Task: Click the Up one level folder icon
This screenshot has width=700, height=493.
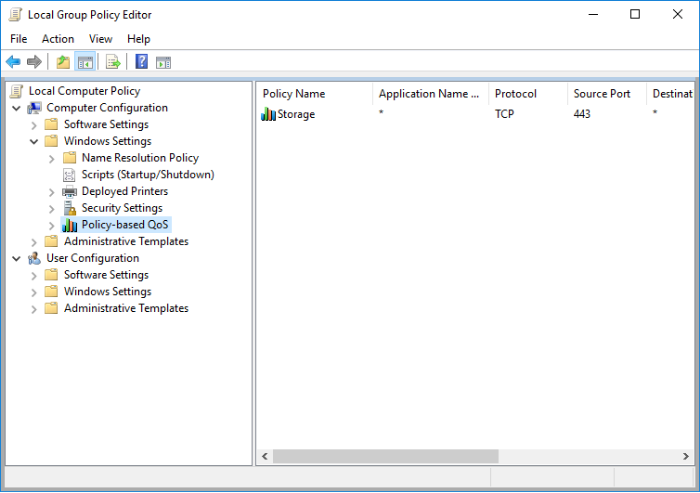Action: click(x=63, y=62)
